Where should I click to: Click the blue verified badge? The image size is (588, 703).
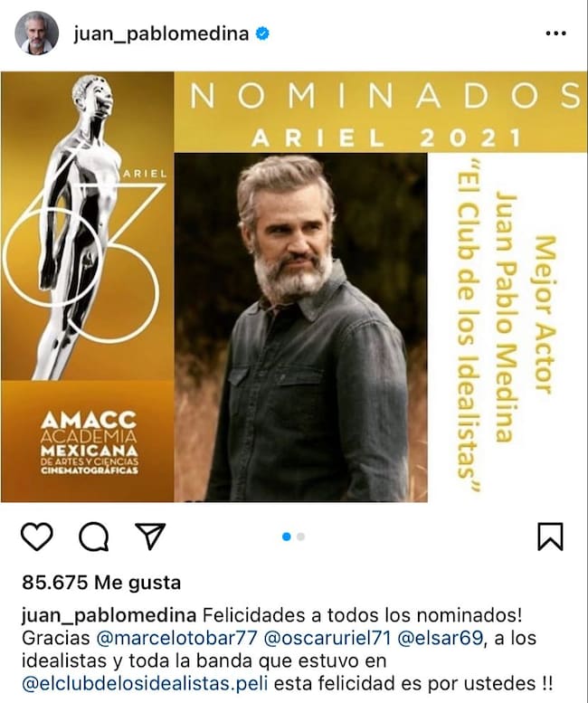pyautogui.click(x=262, y=33)
